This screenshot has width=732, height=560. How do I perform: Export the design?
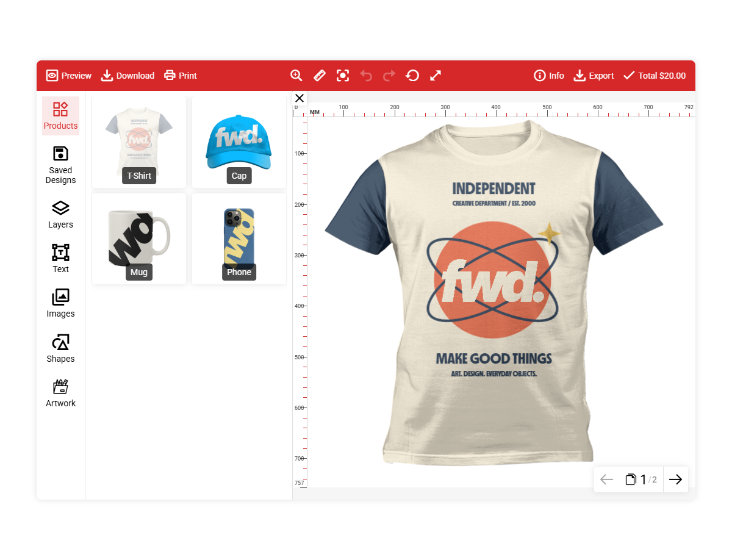594,76
